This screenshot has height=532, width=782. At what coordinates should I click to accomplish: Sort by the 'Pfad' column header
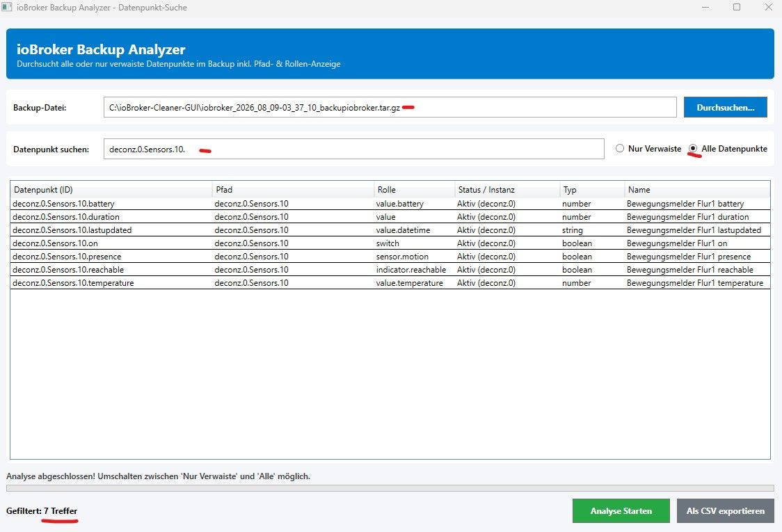click(294, 189)
